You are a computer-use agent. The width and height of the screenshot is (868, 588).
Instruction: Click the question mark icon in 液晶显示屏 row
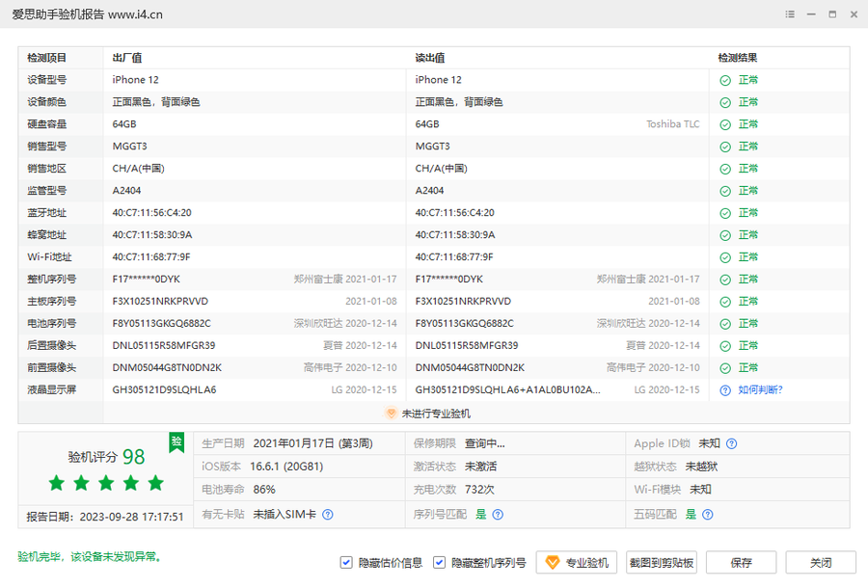pyautogui.click(x=725, y=390)
